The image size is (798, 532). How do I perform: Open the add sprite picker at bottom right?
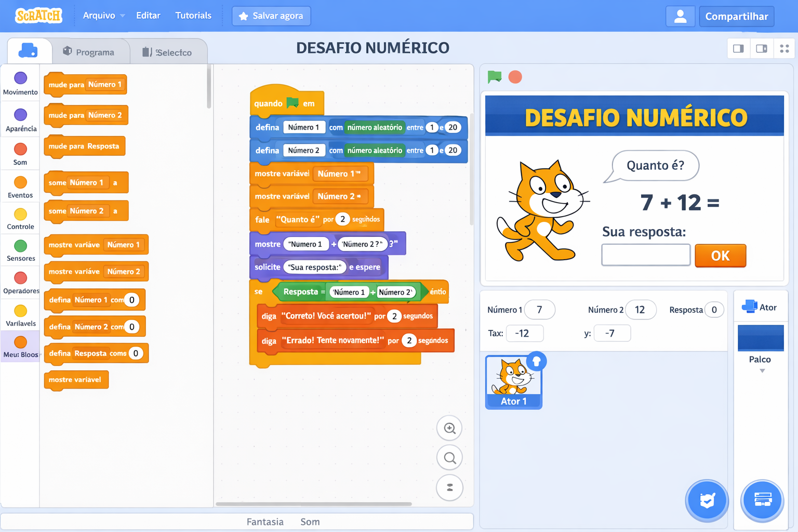point(707,500)
